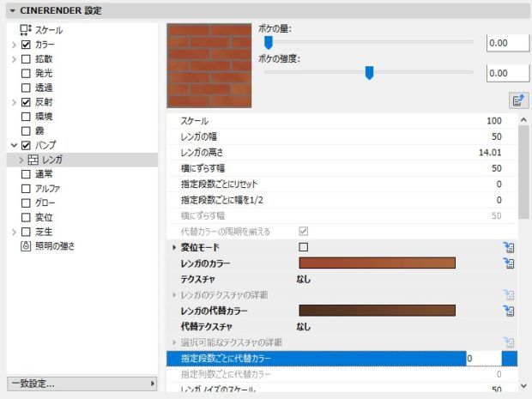This screenshot has height=399, width=532.
Task: Expand the 芝生 channel tree arrow
Action: pyautogui.click(x=14, y=233)
